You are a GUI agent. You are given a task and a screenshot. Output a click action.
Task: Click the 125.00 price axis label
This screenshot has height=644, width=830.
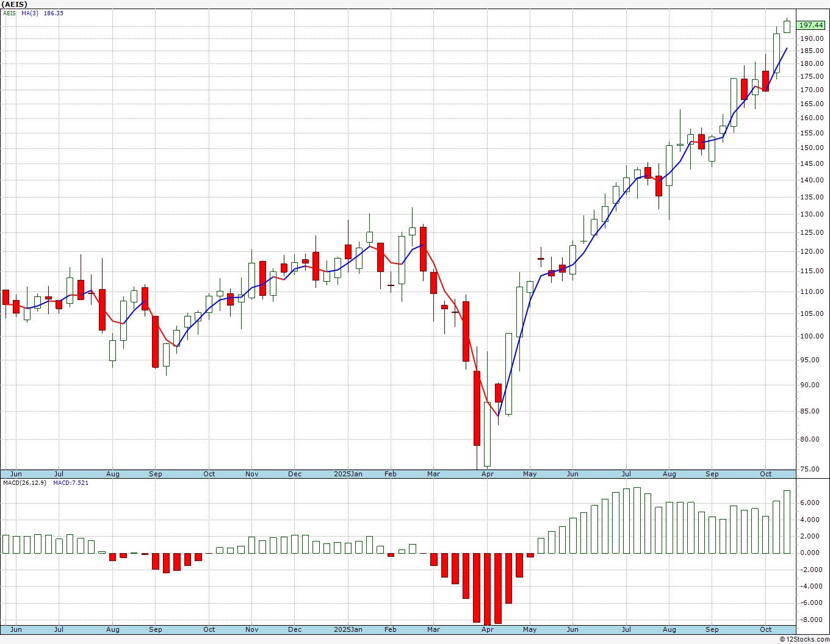click(812, 232)
